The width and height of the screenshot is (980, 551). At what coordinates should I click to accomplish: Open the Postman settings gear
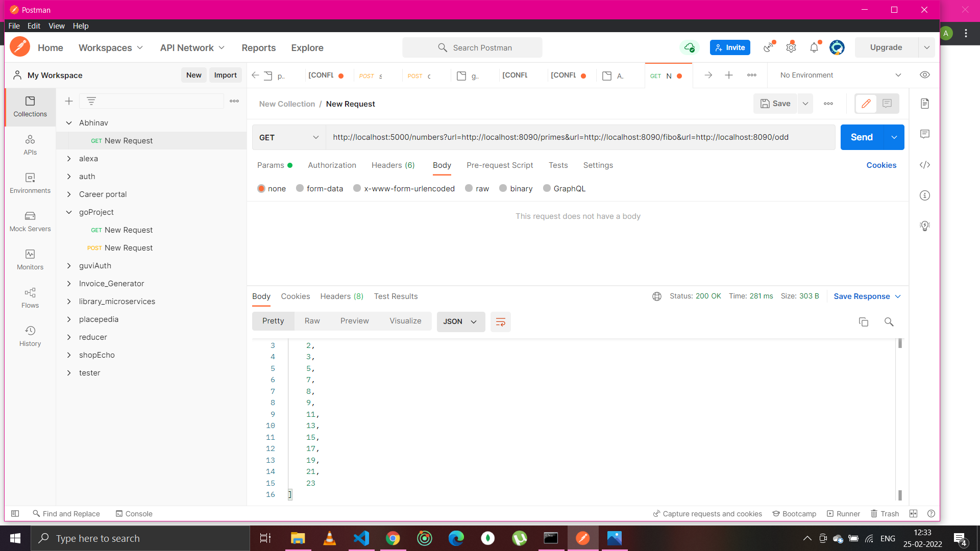click(791, 47)
